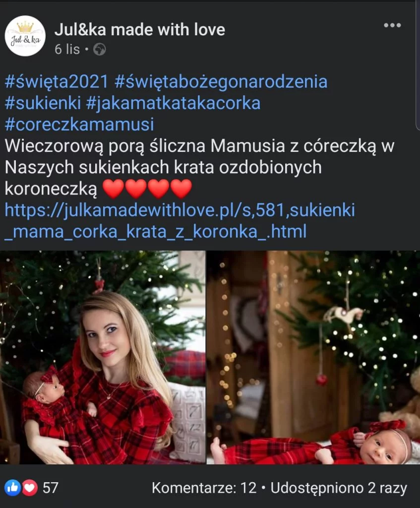Viewport: 420px width, 508px height.
Task: Click the scrollbar at the right edge
Action: tap(418, 65)
